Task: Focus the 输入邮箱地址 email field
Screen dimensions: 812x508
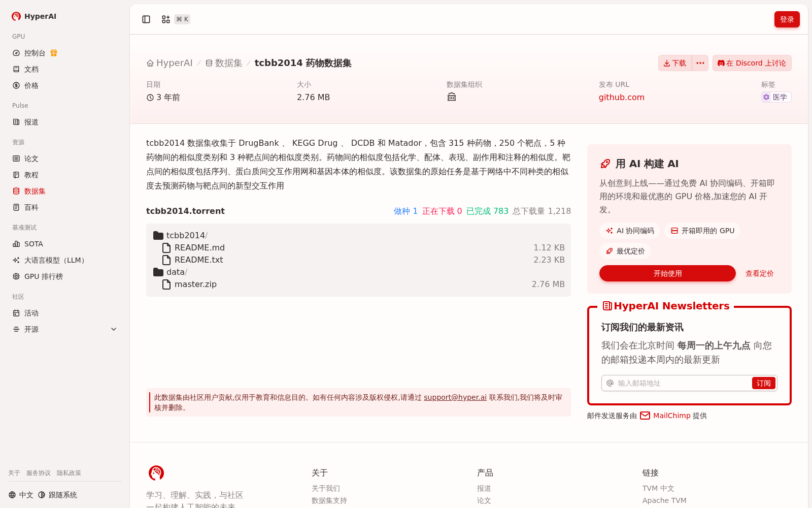Action: pos(683,383)
